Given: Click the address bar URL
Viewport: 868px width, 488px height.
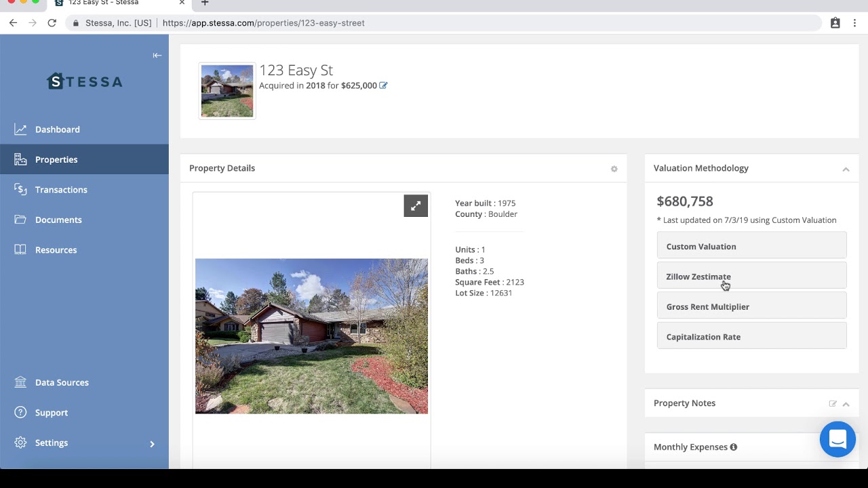Looking at the screenshot, I should coord(264,23).
